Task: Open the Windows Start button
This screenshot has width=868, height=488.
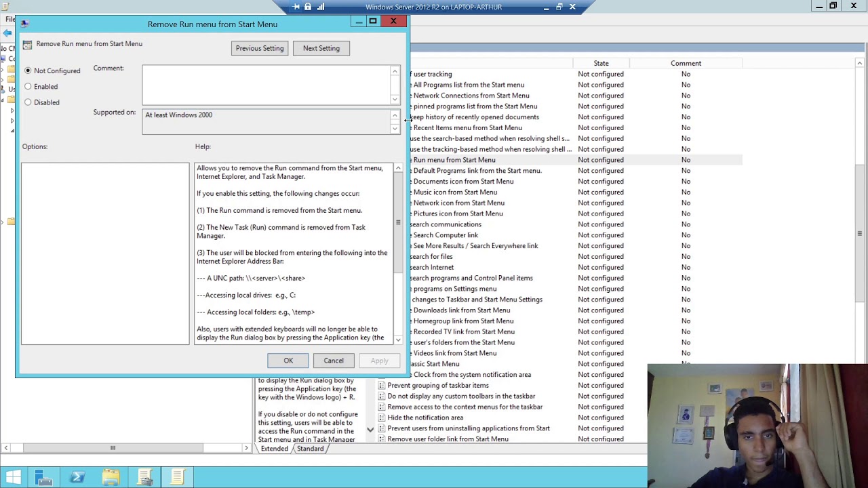Action: pyautogui.click(x=13, y=478)
